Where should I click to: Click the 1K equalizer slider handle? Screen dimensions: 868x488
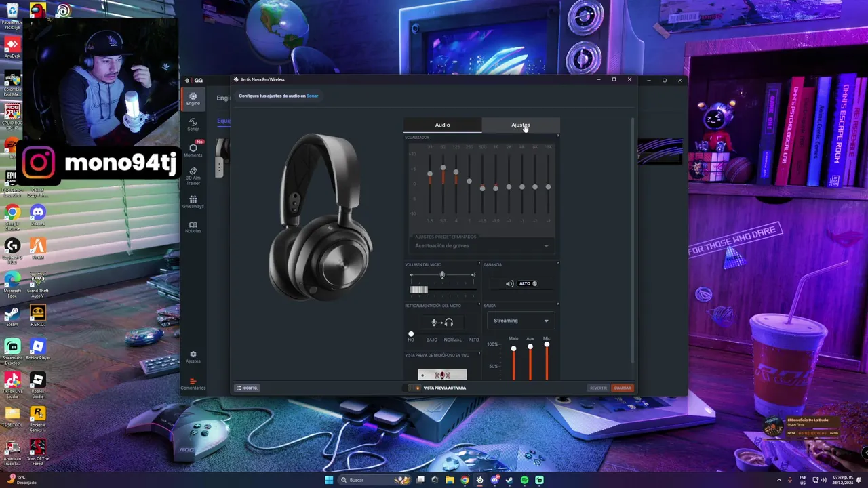[496, 188]
